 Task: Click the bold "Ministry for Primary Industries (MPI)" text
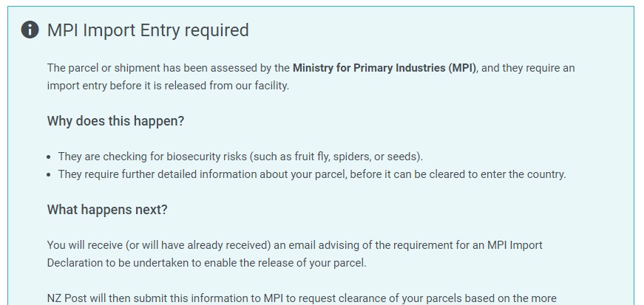tap(384, 68)
